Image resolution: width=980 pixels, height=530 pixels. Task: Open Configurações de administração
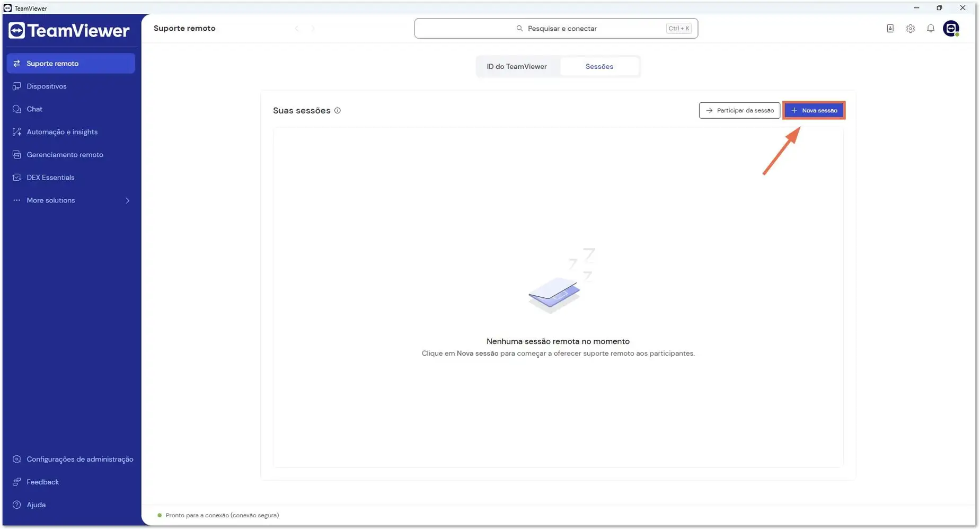tap(70, 460)
